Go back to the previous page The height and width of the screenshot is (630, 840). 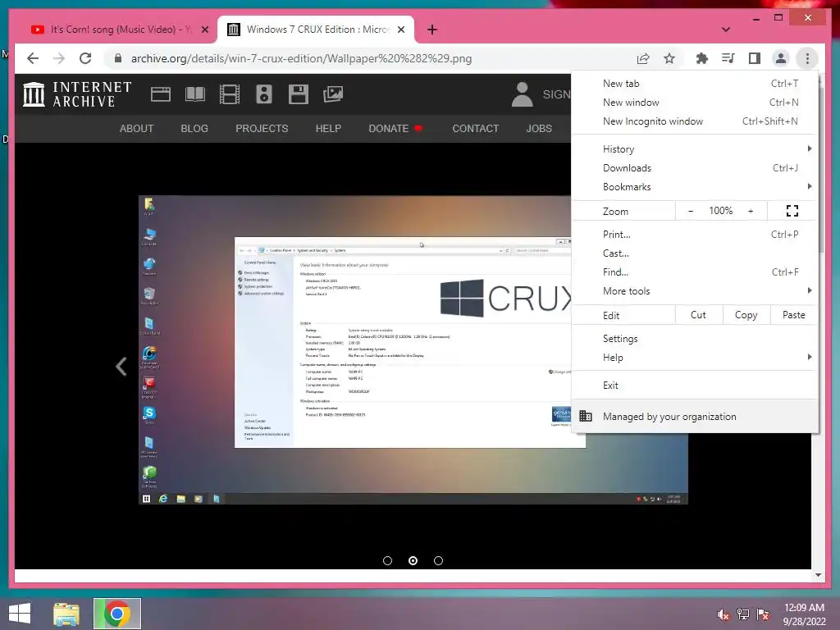click(x=33, y=58)
